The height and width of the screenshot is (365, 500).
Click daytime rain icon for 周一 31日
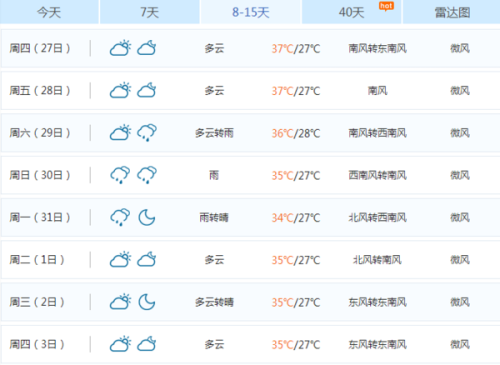(120, 217)
